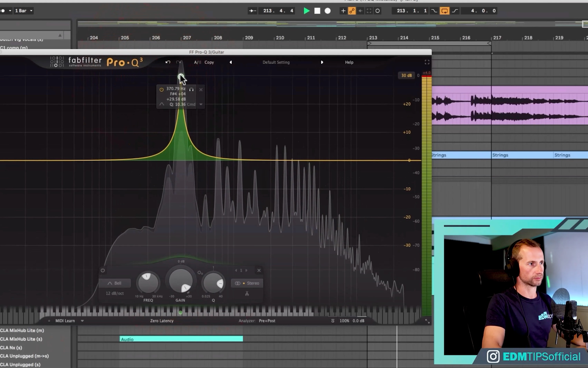
Task: Click the 0.0 dB output gain value
Action: 358,321
